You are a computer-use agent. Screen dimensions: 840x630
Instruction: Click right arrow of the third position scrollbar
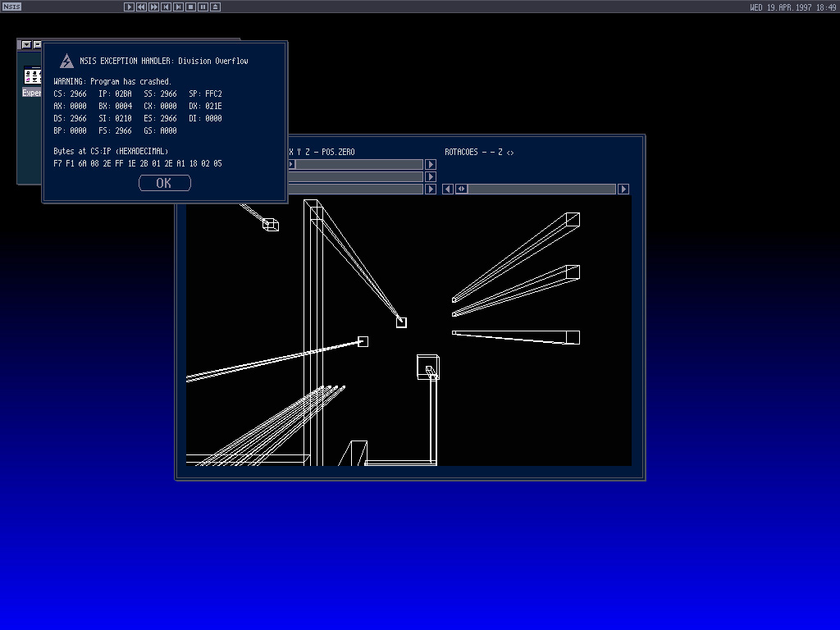[431, 189]
